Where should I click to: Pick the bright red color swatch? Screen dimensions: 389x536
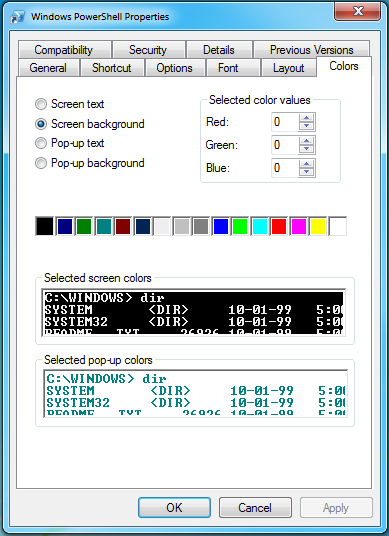tap(279, 226)
